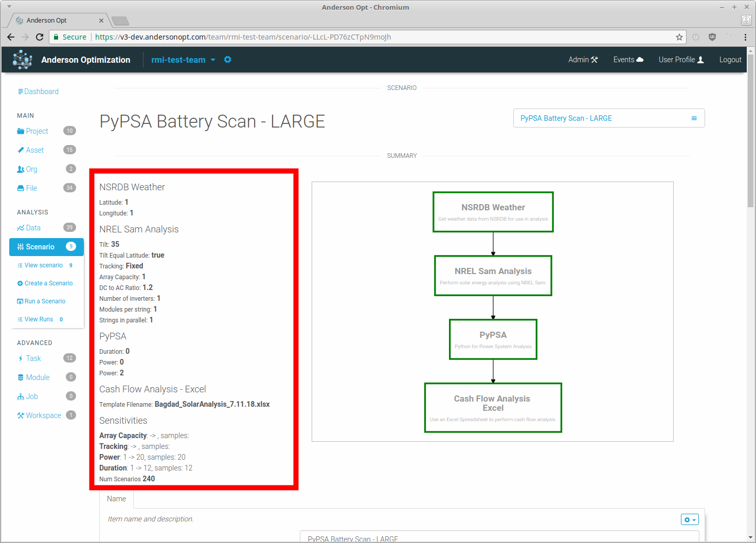
Task: Open User Profile page
Action: click(x=681, y=60)
